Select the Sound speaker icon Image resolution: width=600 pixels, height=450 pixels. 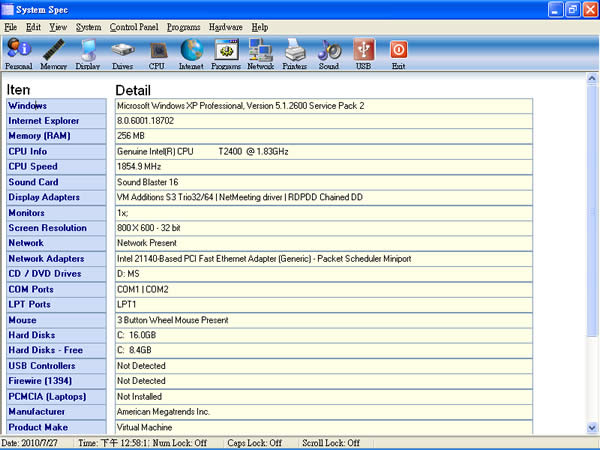click(329, 54)
